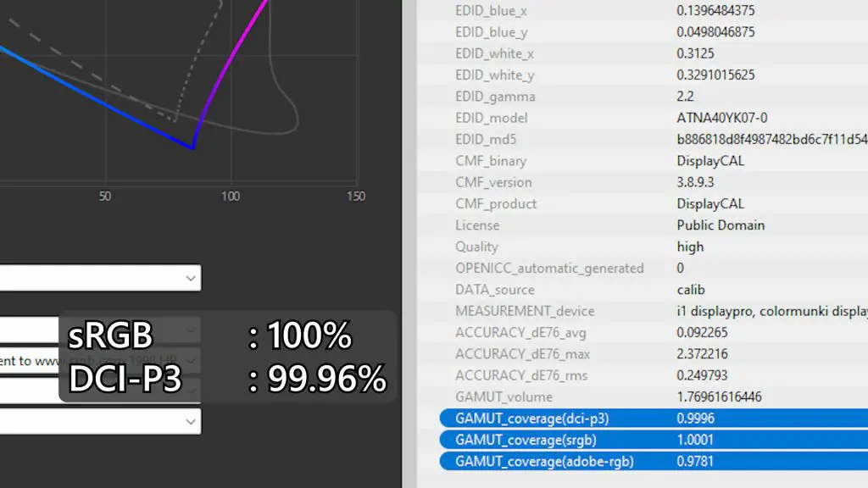868x488 pixels.
Task: Select the ACCURACY_dE76_max row
Action: pos(643,354)
